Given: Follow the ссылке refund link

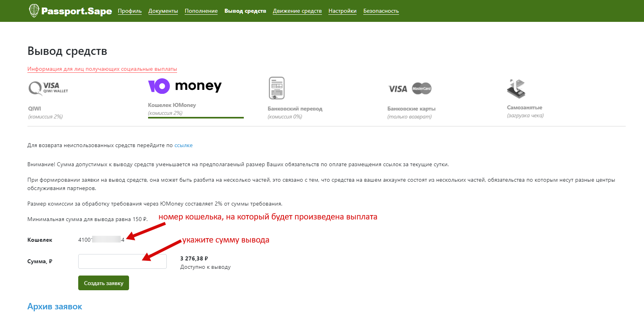Looking at the screenshot, I should point(183,145).
